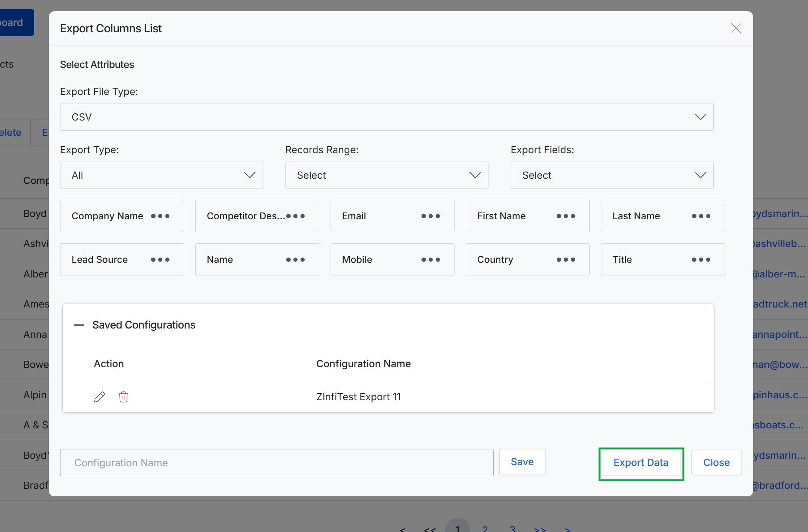Image resolution: width=808 pixels, height=532 pixels.
Task: Open the Export File Type CSV dropdown
Action: 387,117
